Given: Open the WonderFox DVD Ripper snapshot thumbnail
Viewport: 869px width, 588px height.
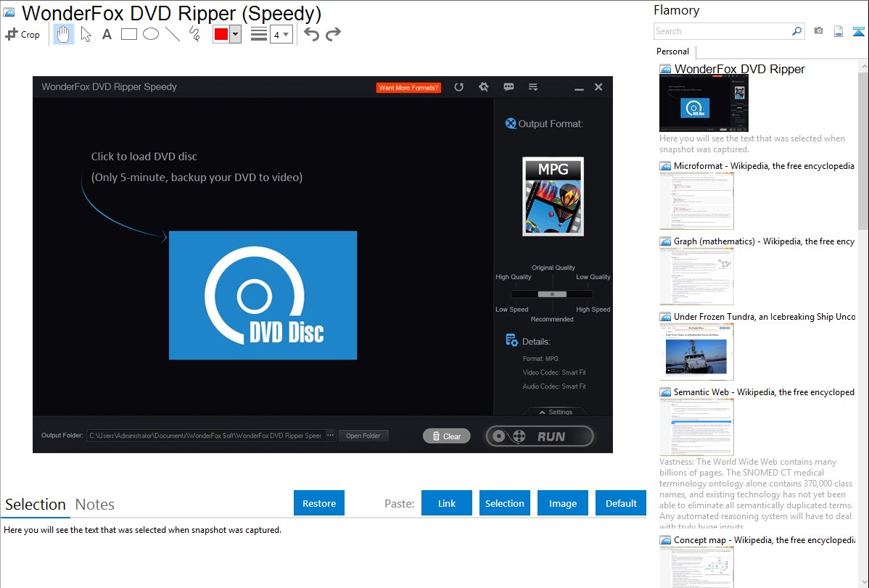Looking at the screenshot, I should click(704, 103).
